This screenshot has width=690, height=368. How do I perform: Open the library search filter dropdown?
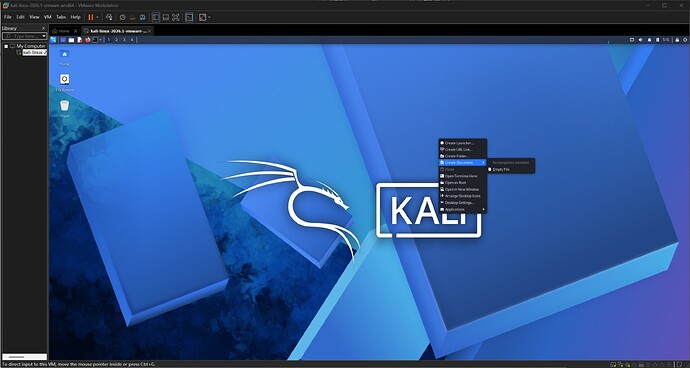click(44, 36)
